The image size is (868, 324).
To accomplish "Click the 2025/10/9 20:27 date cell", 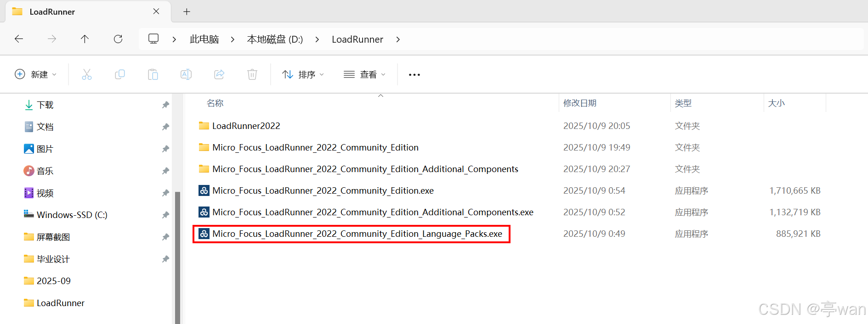I will [x=597, y=169].
